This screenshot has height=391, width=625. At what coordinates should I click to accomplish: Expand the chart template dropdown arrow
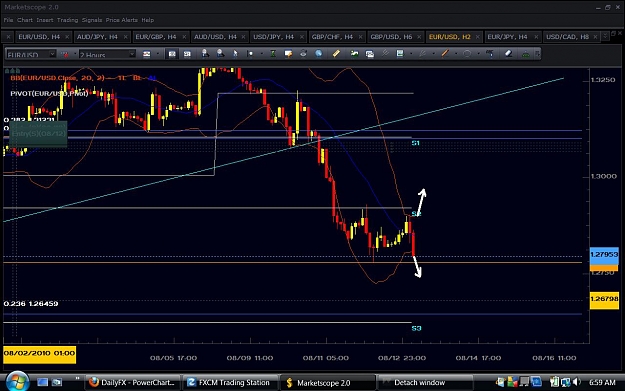(x=411, y=54)
